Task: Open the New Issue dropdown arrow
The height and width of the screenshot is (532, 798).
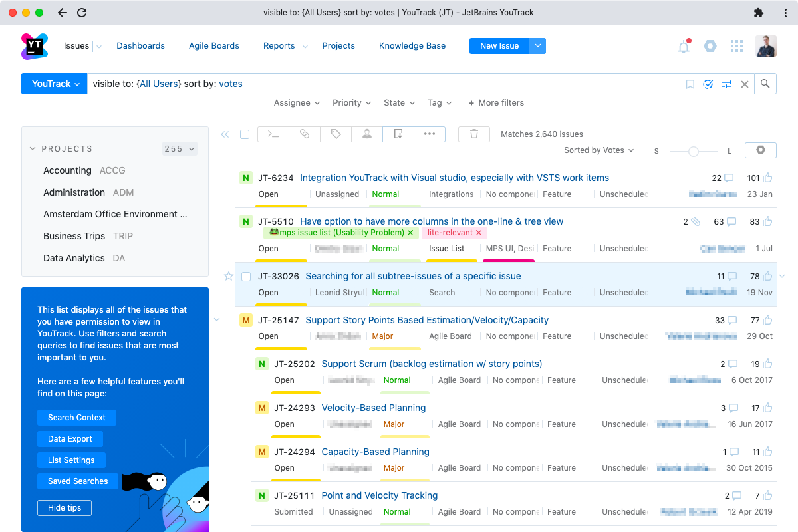Action: 537,46
